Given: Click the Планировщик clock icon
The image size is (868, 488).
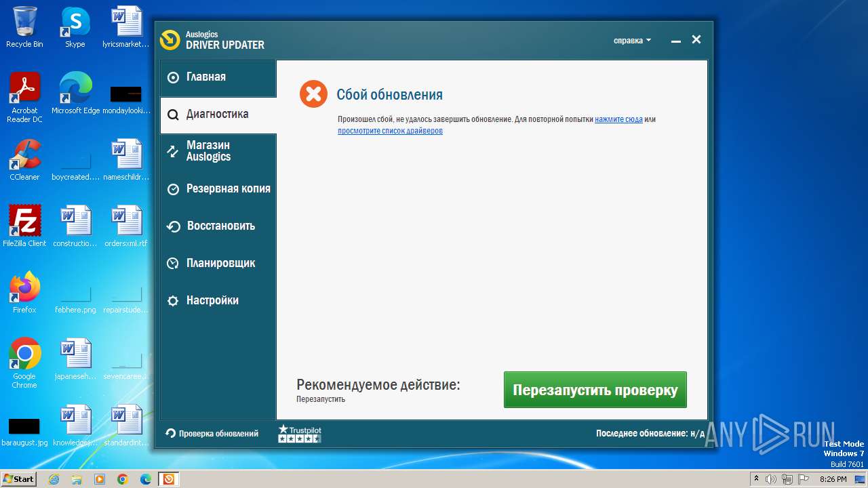Looking at the screenshot, I should (x=173, y=264).
